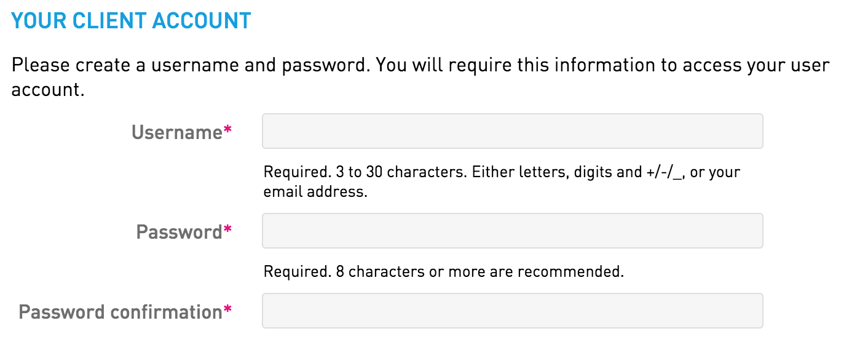The width and height of the screenshot is (868, 347).
Task: Click the Password field label
Action: coord(179,232)
